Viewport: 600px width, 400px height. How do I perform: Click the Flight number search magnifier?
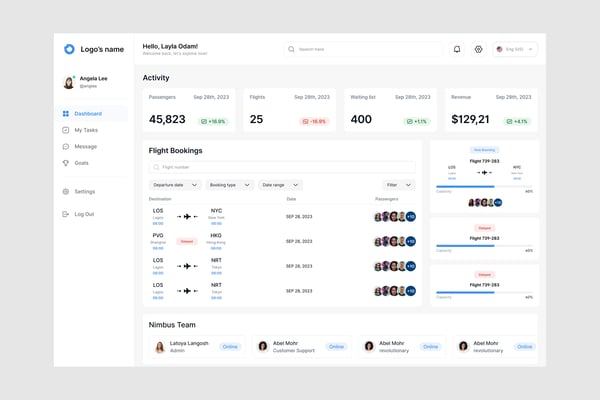click(156, 167)
